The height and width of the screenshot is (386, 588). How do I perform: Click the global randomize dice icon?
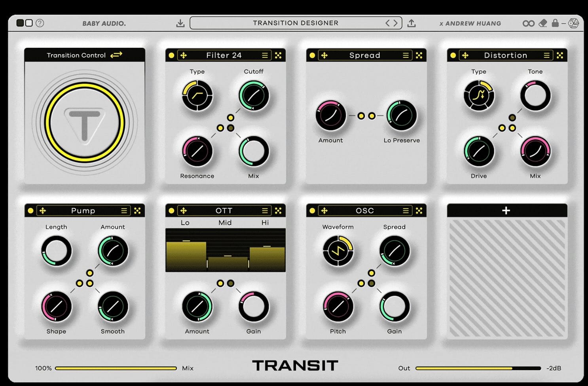573,23
